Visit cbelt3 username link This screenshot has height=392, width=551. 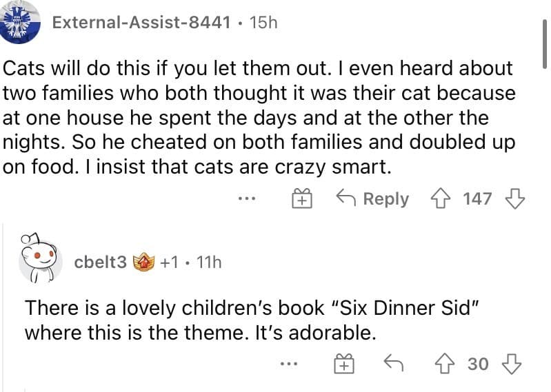pyautogui.click(x=101, y=262)
